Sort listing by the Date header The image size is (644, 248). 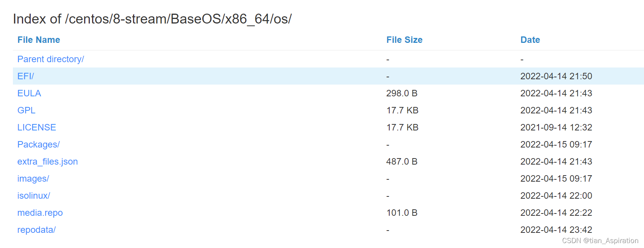[530, 39]
